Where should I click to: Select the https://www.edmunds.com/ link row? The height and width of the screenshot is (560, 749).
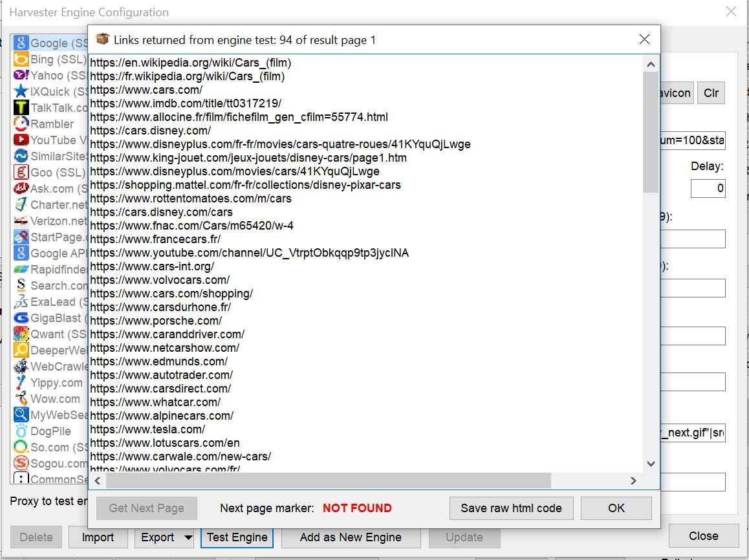(159, 361)
